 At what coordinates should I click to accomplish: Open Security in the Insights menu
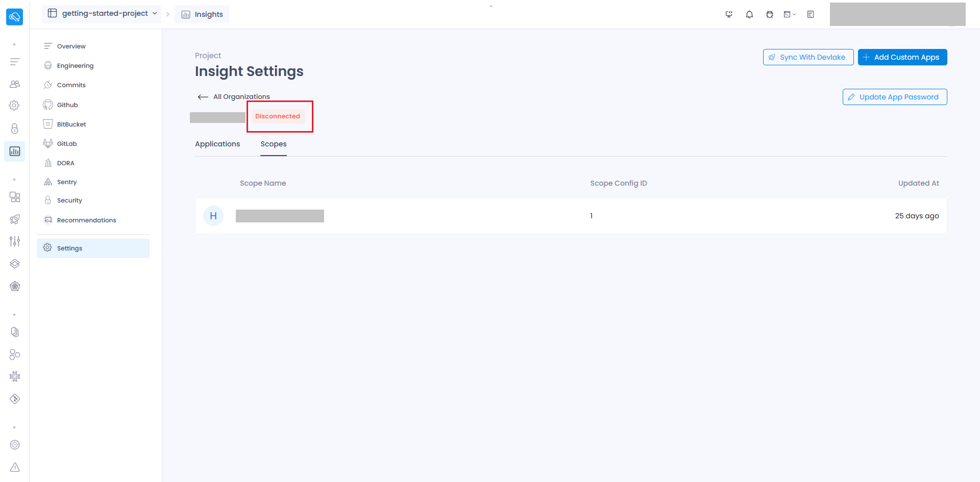pos(69,200)
